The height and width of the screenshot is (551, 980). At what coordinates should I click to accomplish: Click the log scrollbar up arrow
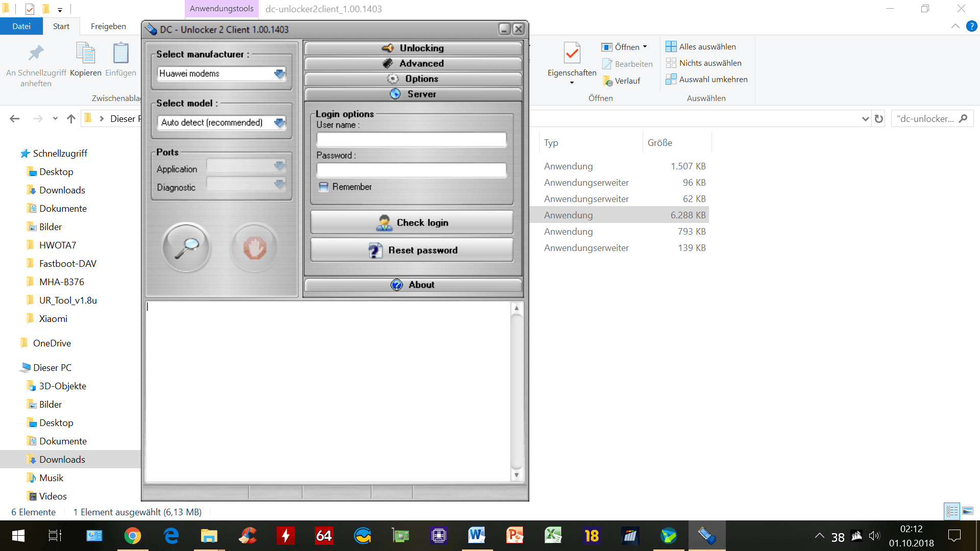point(517,308)
